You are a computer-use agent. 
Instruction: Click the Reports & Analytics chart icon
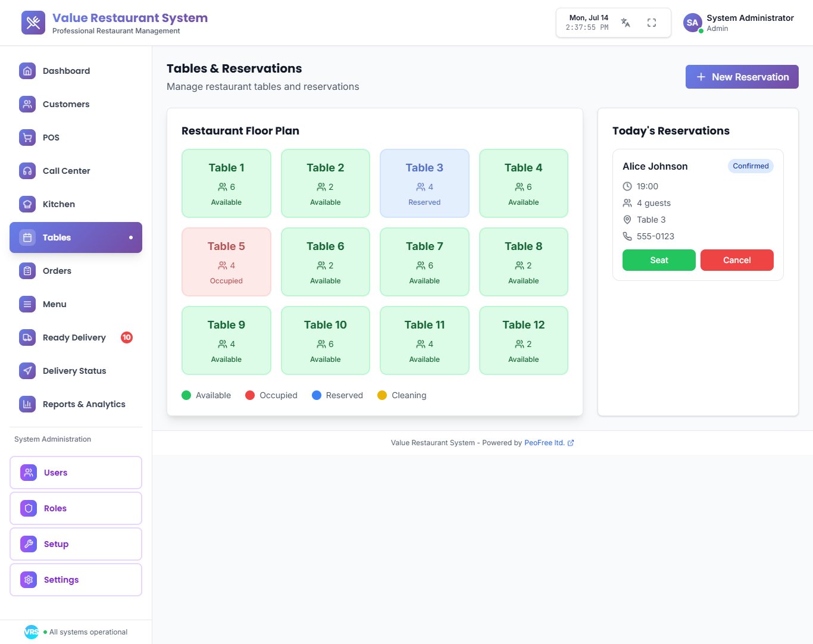tap(27, 404)
